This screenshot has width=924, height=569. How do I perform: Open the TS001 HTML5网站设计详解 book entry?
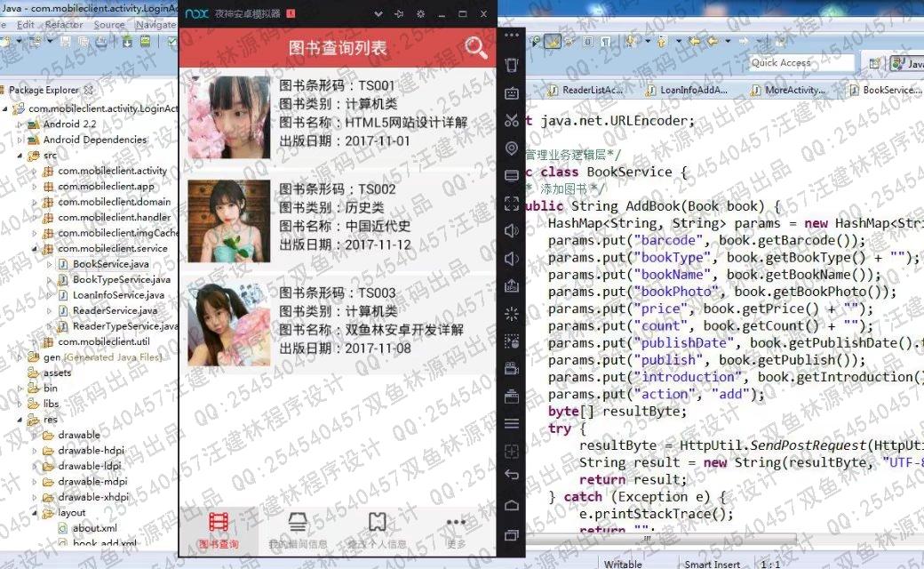pyautogui.click(x=339, y=116)
